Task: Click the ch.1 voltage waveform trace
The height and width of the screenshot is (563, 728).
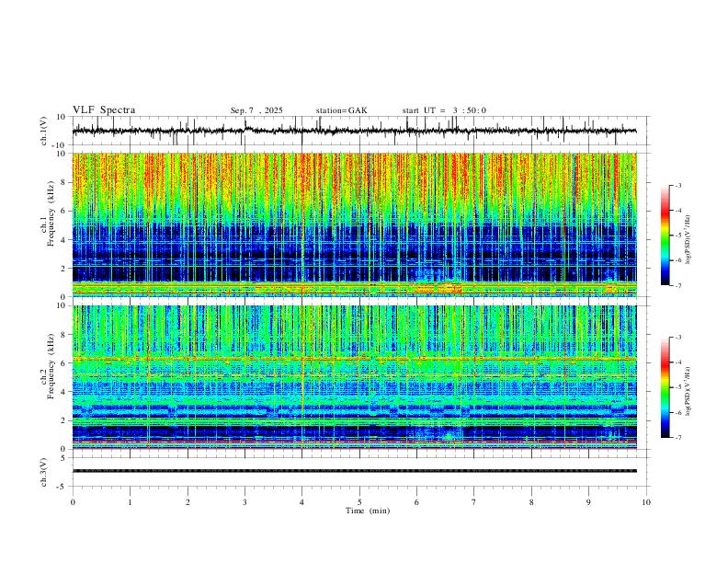Action: click(354, 131)
